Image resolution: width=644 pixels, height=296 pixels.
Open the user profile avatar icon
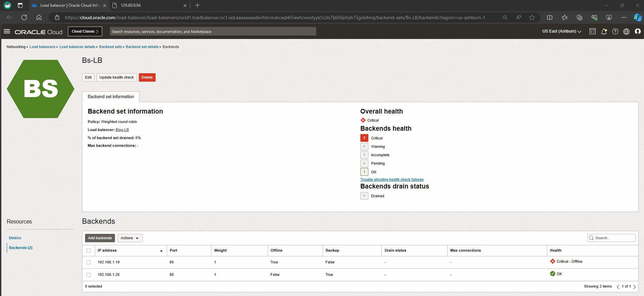click(x=638, y=32)
